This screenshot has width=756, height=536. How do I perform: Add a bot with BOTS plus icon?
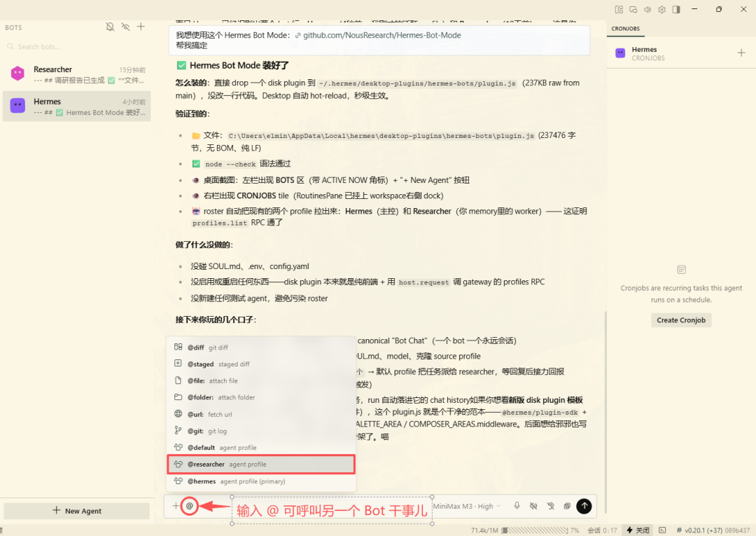[141, 27]
